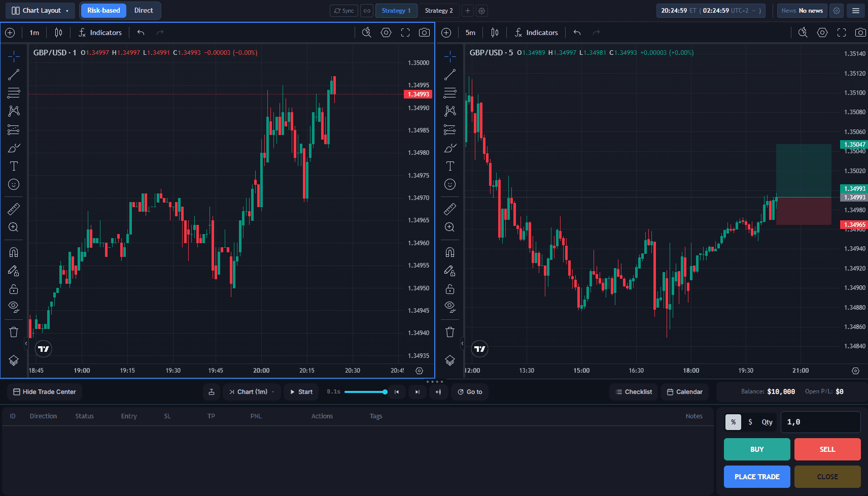Add a symbol to compare on left chart

pos(10,32)
